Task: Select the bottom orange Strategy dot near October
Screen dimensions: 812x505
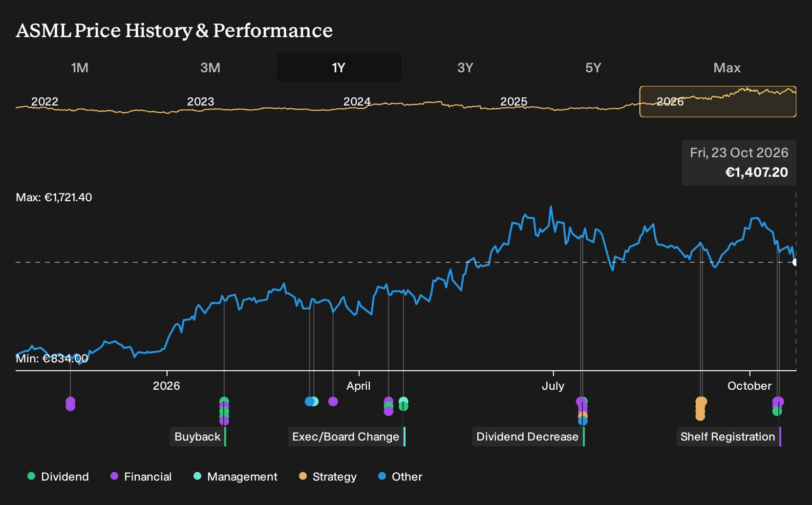Action: click(700, 416)
